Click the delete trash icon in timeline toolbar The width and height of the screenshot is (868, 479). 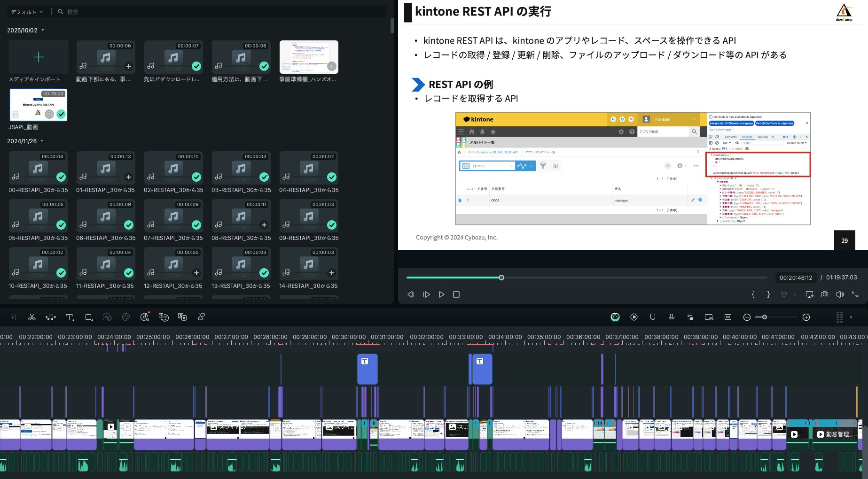click(13, 317)
